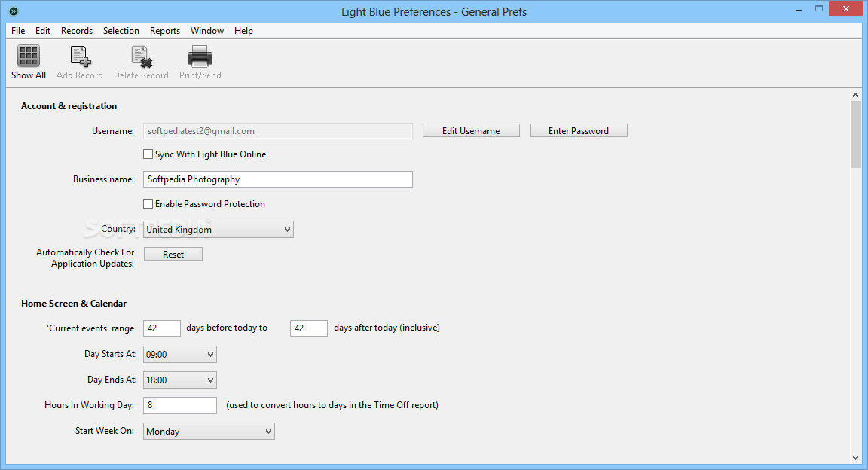The width and height of the screenshot is (868, 470).
Task: Click the Business name field
Action: click(278, 179)
